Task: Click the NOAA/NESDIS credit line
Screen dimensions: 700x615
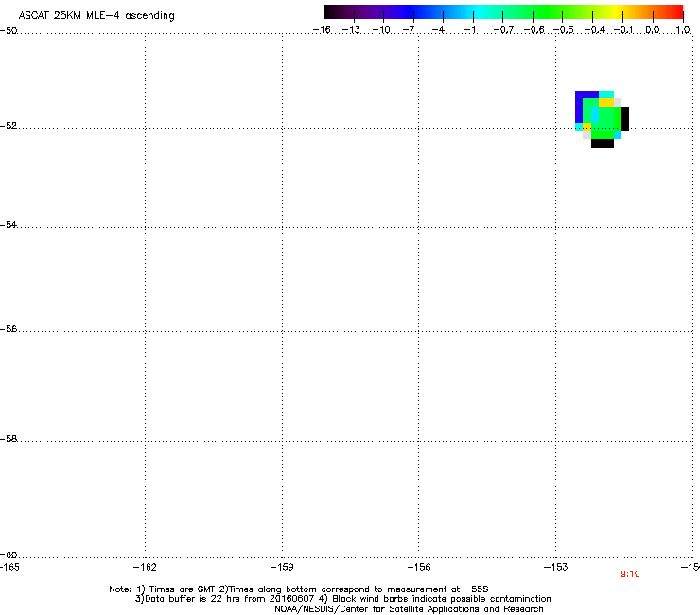Action: (x=409, y=608)
